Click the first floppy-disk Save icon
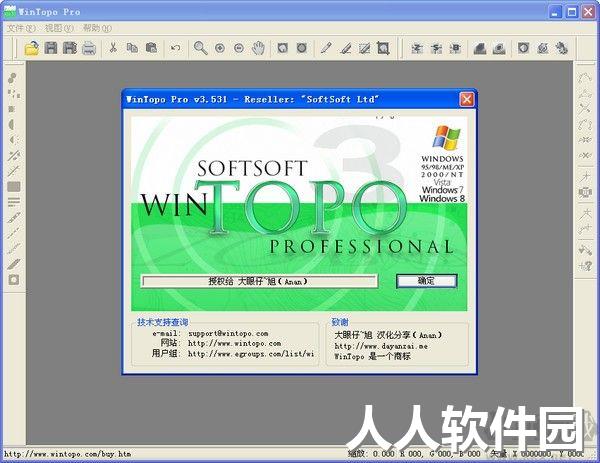 [x=51, y=48]
